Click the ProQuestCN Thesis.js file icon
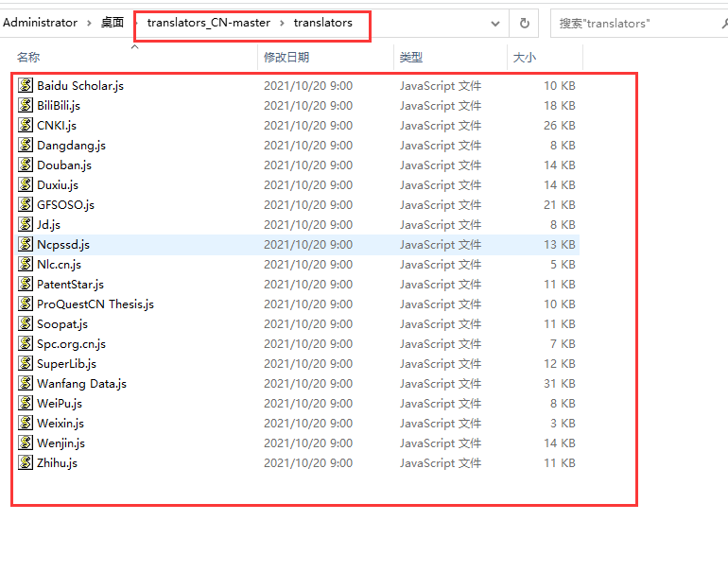This screenshot has width=728, height=573. point(26,304)
